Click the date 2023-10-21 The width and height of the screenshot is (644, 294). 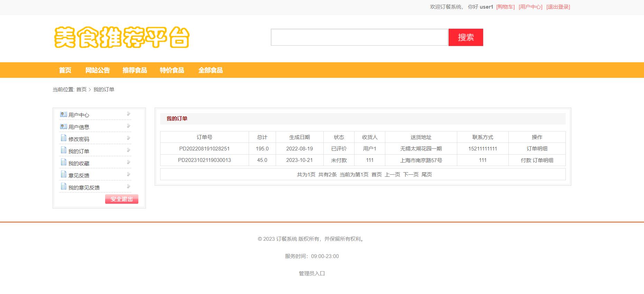click(x=300, y=160)
